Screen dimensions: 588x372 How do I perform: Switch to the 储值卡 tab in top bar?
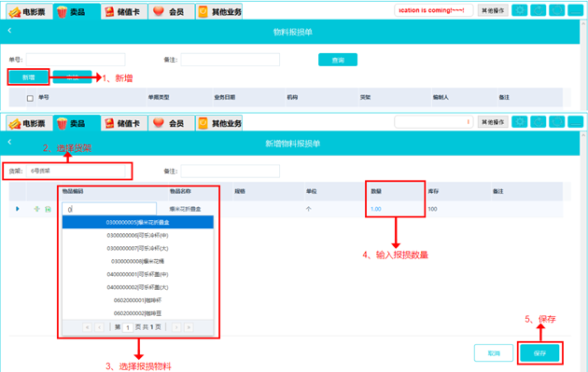(124, 11)
